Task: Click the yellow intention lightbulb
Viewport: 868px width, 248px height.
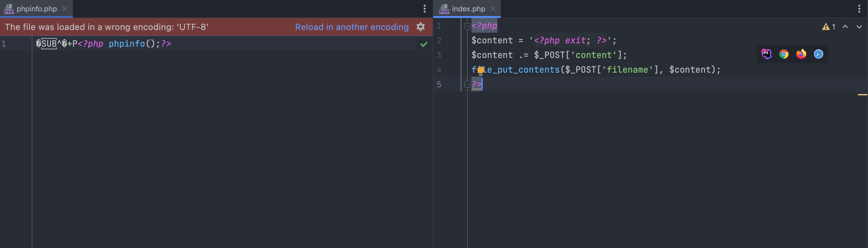Action: point(480,70)
